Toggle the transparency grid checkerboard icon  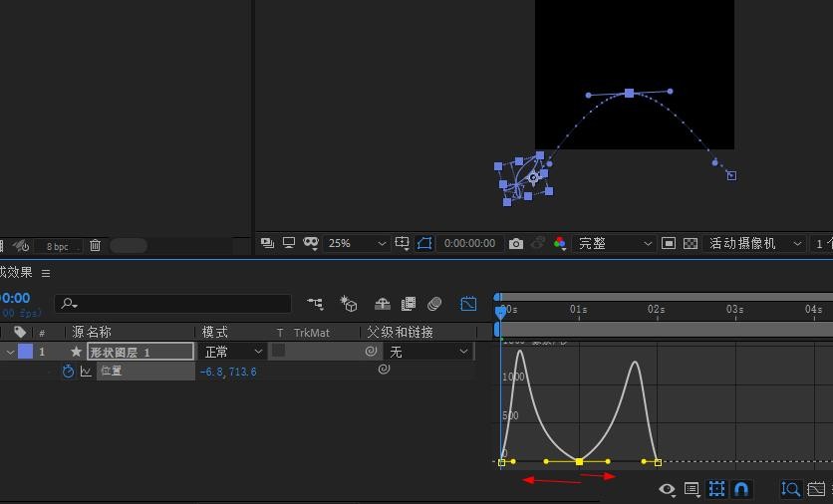691,243
